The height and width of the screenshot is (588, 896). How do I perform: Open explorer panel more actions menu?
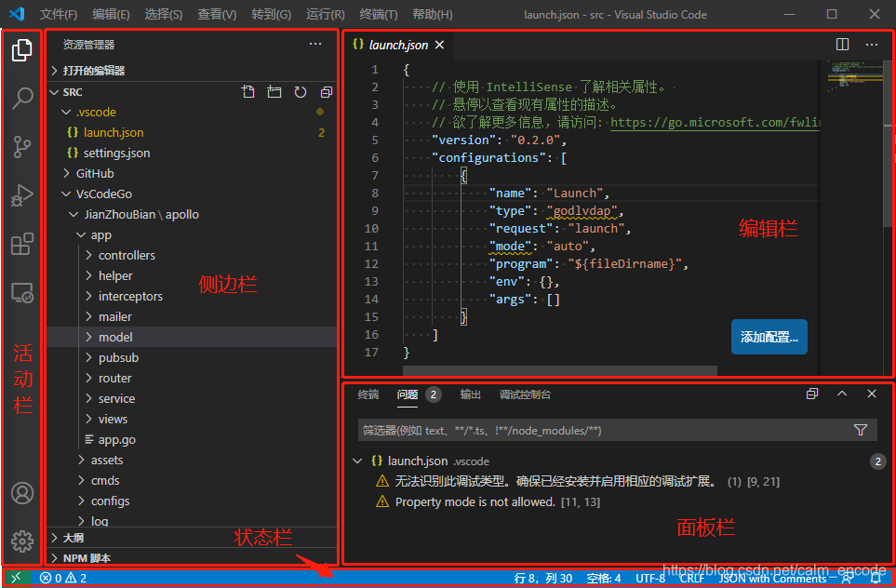point(315,44)
